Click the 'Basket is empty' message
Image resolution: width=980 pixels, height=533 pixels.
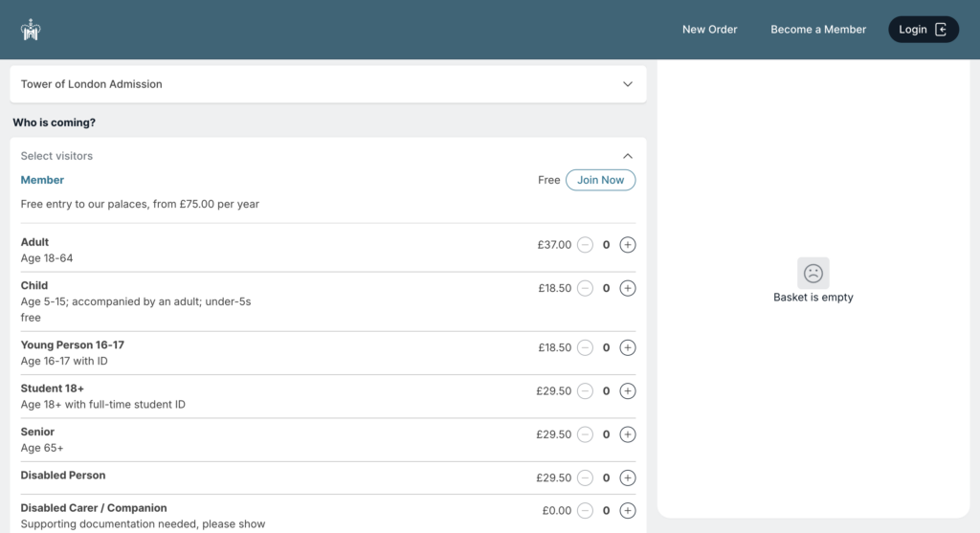tap(813, 298)
